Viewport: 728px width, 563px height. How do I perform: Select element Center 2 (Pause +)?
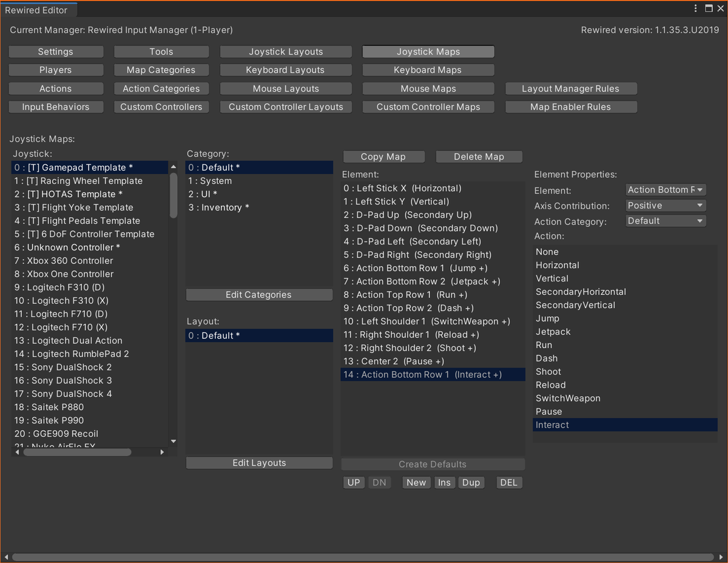click(433, 362)
